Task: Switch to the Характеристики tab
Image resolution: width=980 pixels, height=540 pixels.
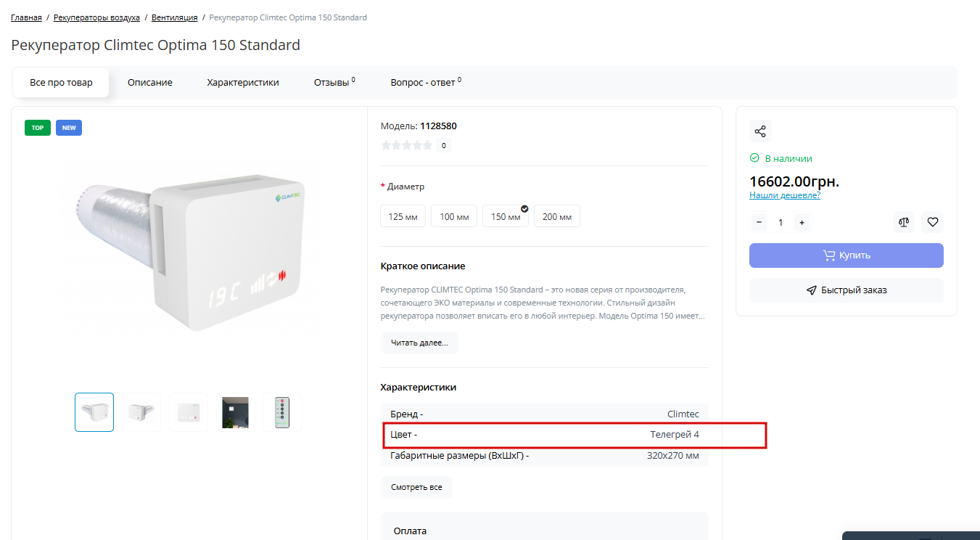Action: pos(243,83)
